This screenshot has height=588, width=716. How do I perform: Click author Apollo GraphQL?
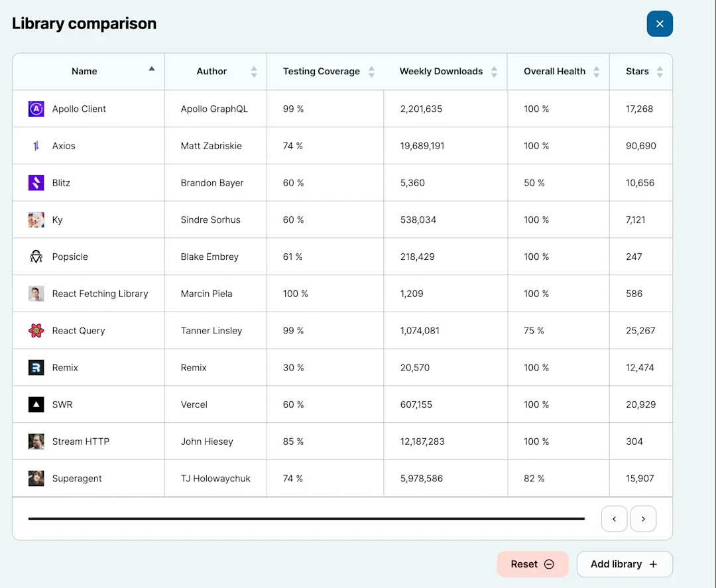214,109
